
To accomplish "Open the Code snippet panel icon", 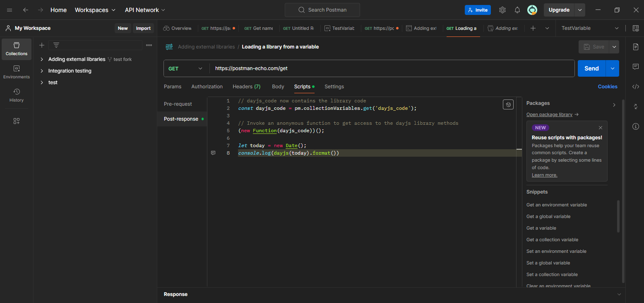I will pos(636,87).
